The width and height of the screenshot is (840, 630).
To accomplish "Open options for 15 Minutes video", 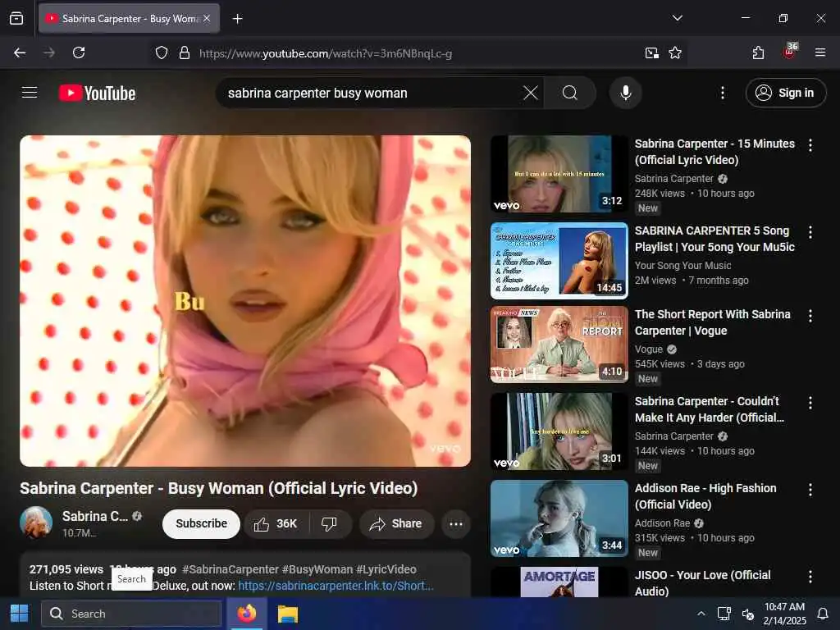I will 810,144.
